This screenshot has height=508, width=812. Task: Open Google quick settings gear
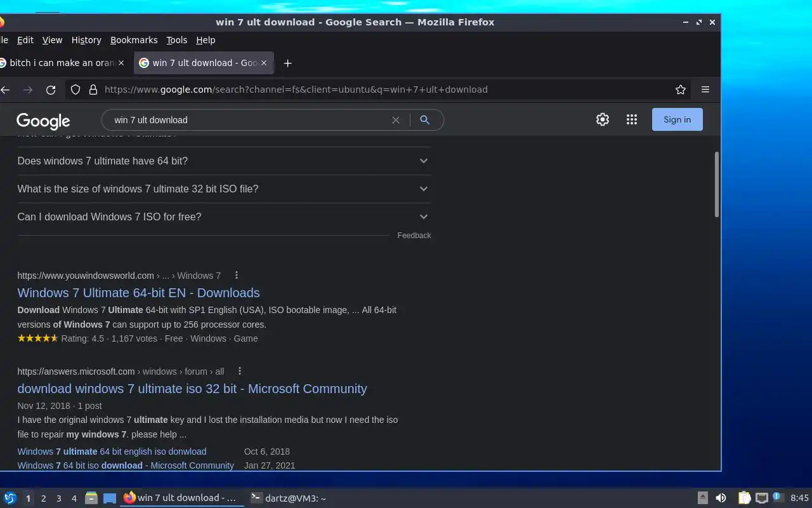(603, 119)
